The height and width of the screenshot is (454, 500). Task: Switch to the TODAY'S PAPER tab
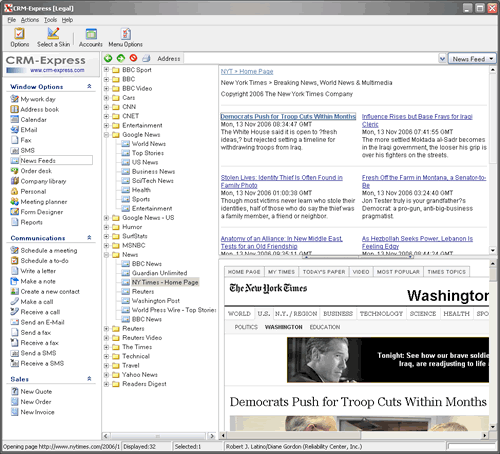click(x=324, y=272)
